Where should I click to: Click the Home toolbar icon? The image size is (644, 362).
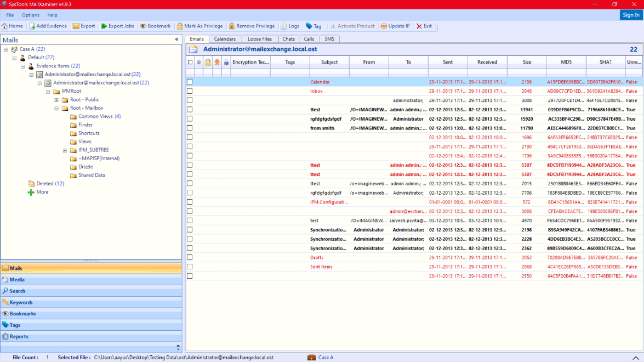coord(4,26)
